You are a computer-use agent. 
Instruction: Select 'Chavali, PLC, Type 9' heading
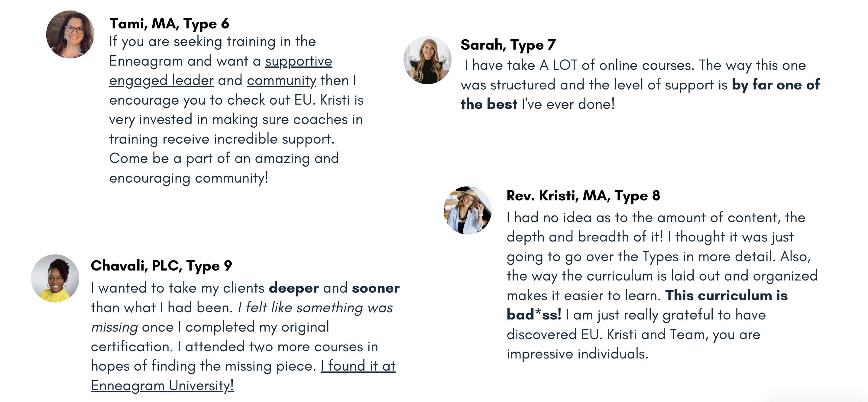(x=161, y=266)
